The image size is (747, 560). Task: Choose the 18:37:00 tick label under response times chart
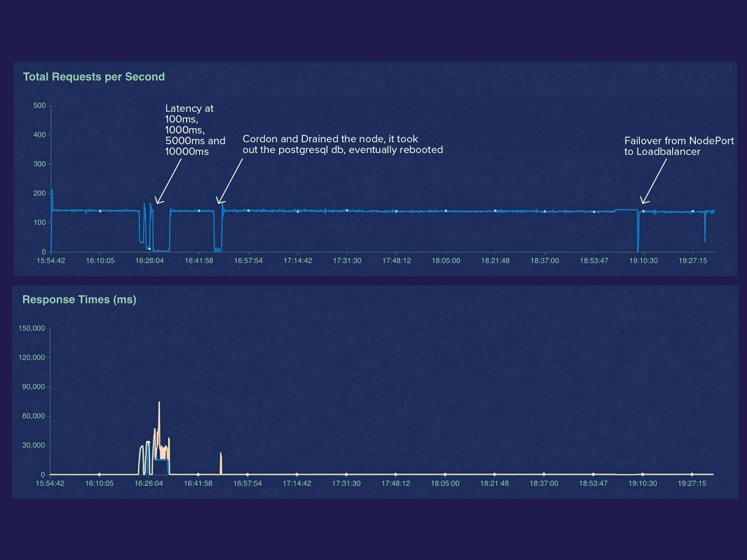tap(544, 483)
